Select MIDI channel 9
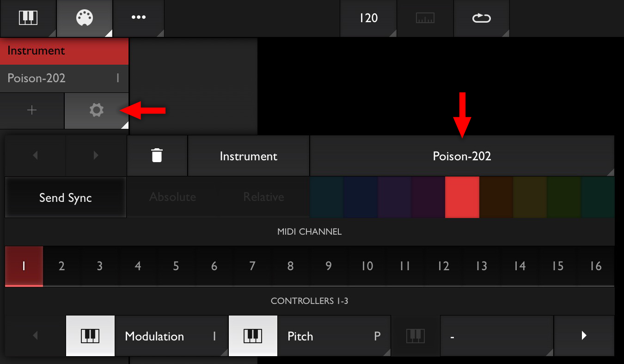 pos(329,266)
